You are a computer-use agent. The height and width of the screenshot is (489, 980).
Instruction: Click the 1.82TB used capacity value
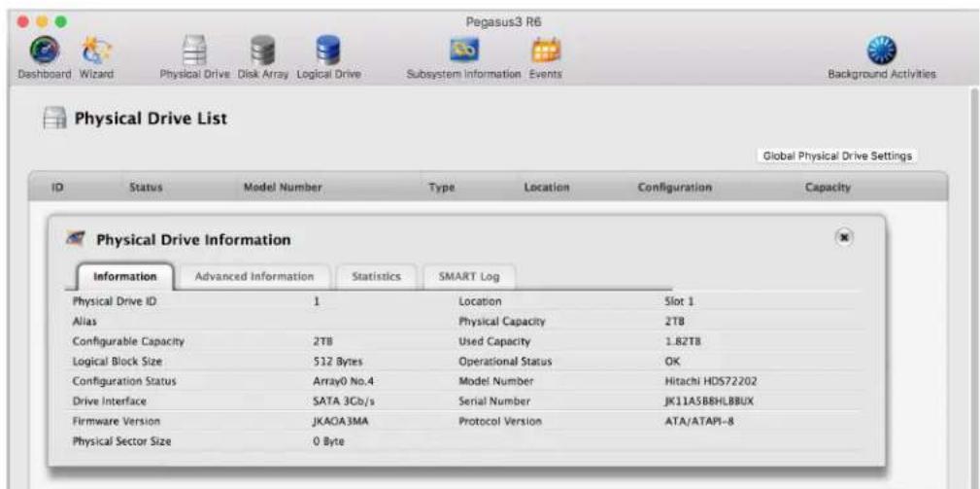click(x=685, y=341)
